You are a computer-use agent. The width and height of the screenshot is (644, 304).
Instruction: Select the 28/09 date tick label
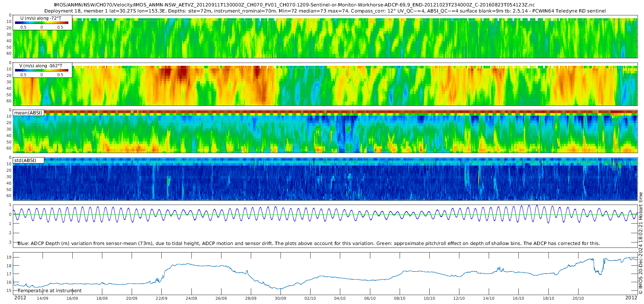[x=251, y=298]
